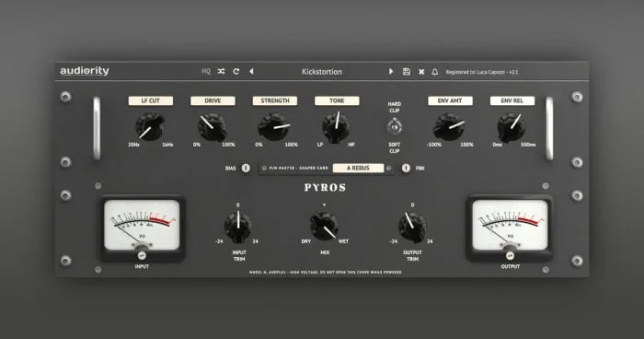Click the reload preset icon
This screenshot has width=644, height=339.
(x=236, y=71)
